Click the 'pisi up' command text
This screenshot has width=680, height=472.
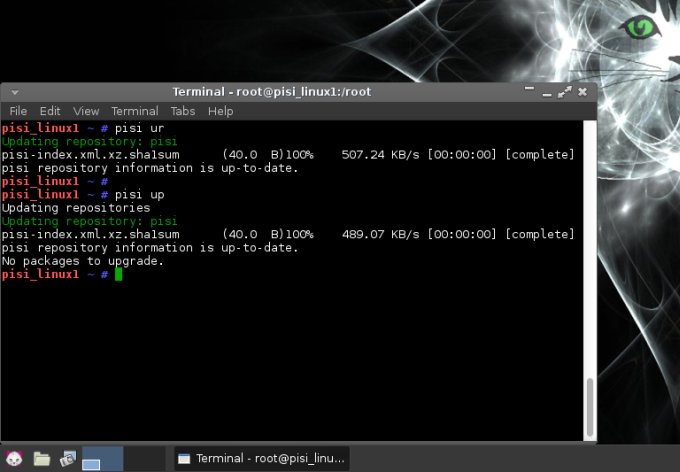click(139, 195)
